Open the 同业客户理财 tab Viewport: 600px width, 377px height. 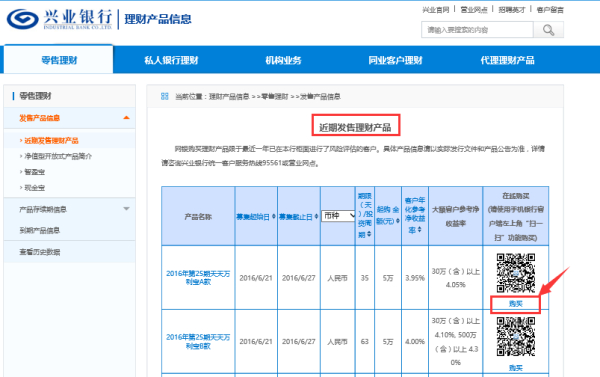tap(395, 60)
